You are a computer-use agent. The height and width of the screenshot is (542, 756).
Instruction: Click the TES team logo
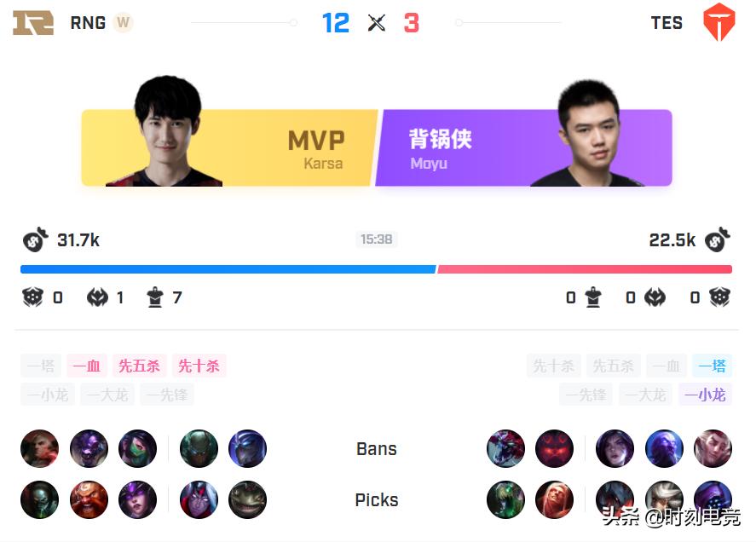tap(718, 22)
